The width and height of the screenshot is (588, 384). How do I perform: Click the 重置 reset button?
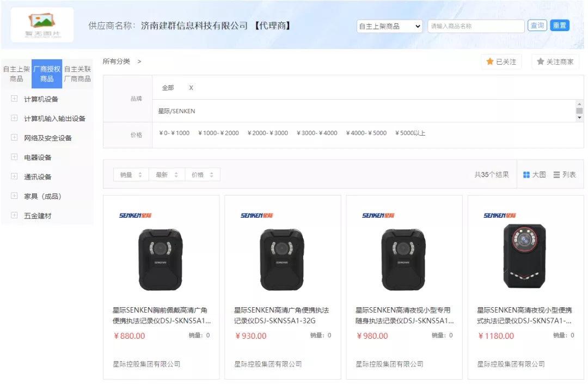click(559, 26)
